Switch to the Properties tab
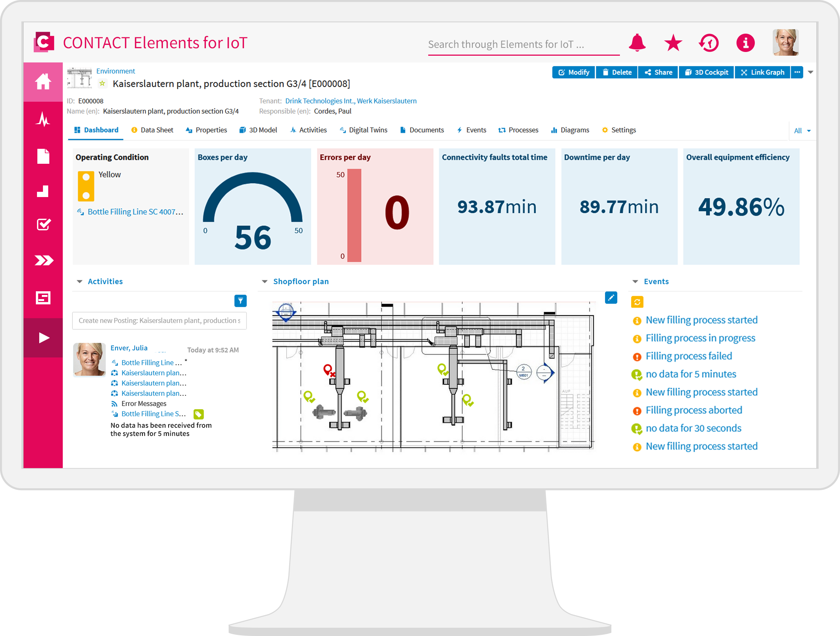 [x=206, y=130]
